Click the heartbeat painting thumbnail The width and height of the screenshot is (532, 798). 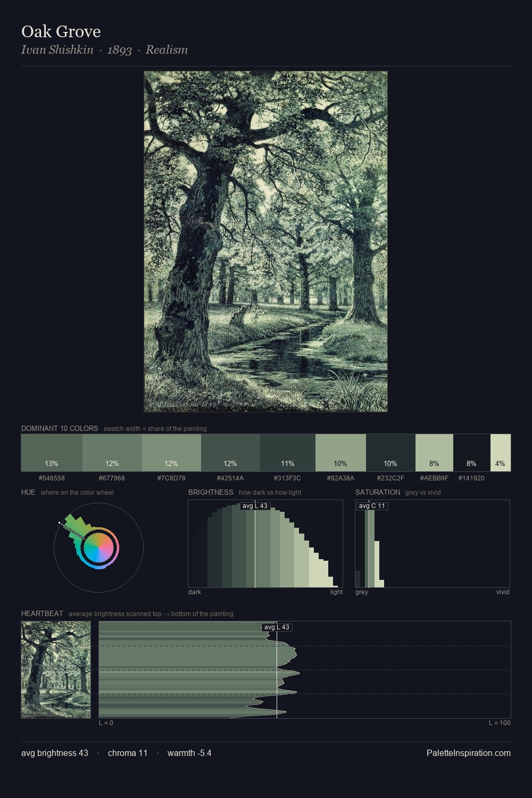[x=56, y=670]
